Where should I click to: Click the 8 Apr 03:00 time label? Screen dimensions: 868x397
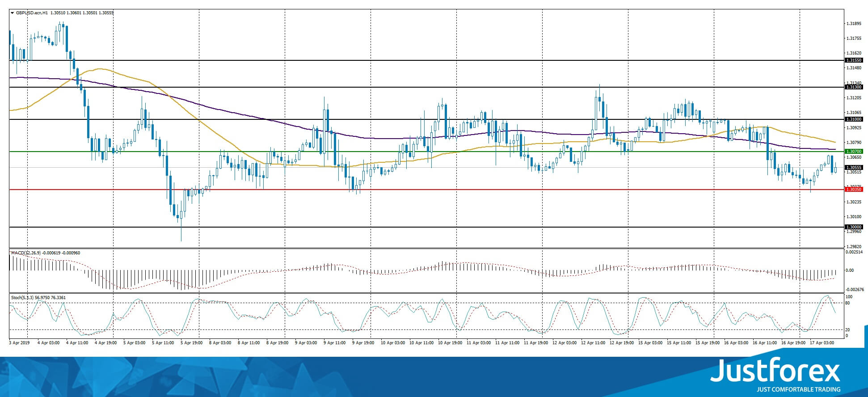pyautogui.click(x=220, y=343)
